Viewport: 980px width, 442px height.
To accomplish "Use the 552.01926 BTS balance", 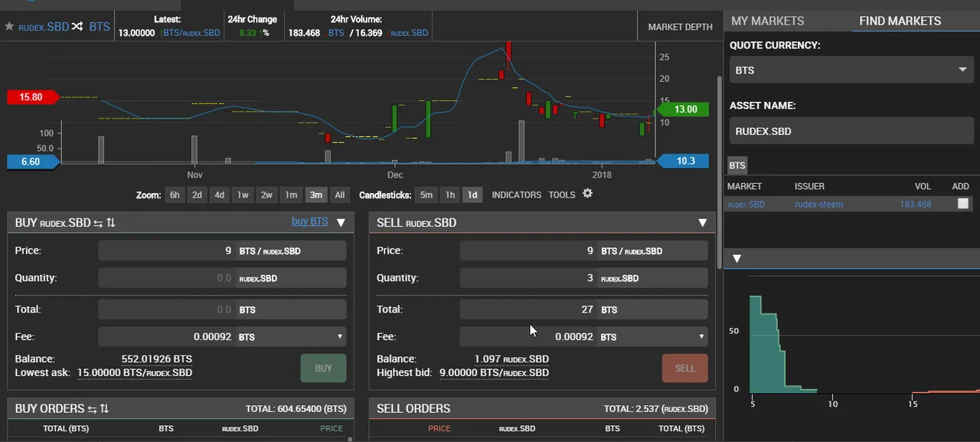I will [156, 359].
